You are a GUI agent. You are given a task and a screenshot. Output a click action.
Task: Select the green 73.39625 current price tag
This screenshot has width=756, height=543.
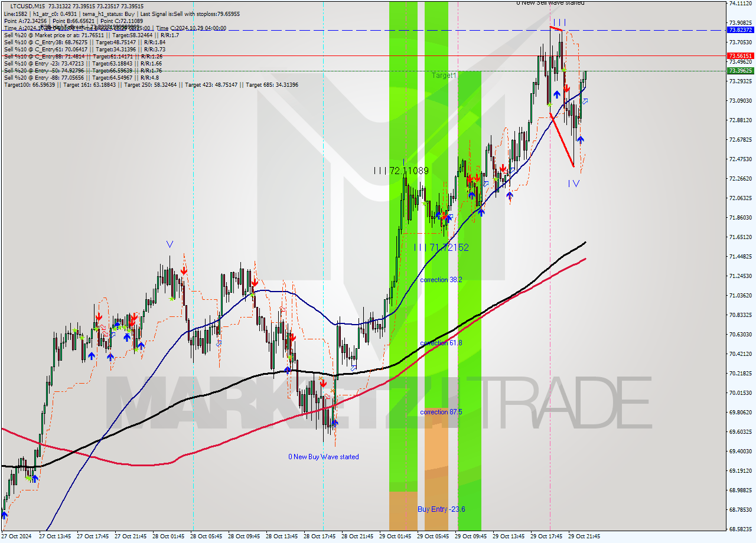740,70
